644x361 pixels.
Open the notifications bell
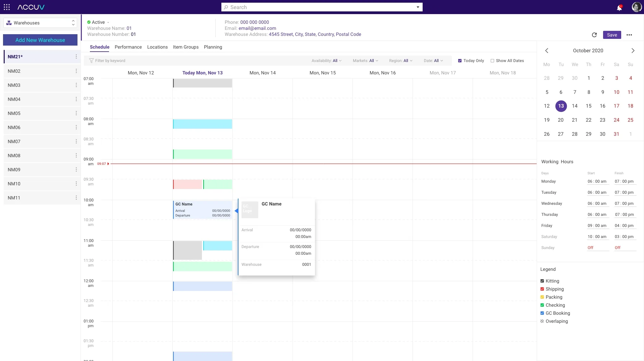(x=619, y=7)
